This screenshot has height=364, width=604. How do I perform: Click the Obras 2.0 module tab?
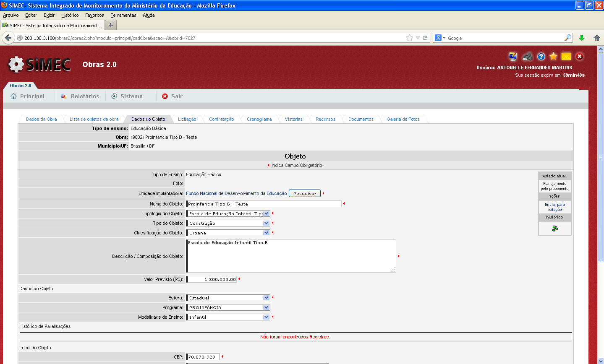[21, 85]
